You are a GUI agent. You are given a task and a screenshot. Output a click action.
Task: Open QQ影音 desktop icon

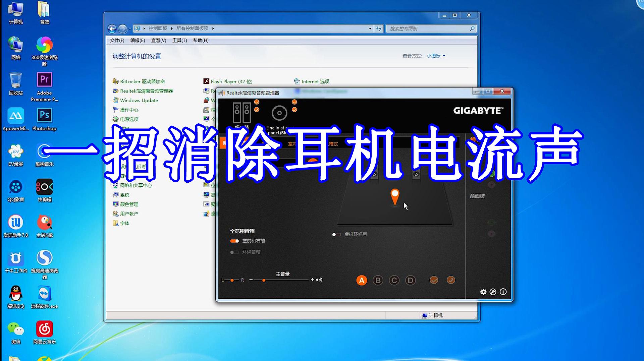16,191
